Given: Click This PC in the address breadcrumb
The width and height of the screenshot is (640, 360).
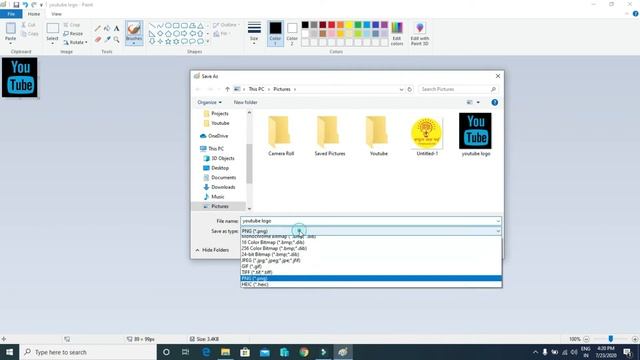Looking at the screenshot, I should coord(256,89).
